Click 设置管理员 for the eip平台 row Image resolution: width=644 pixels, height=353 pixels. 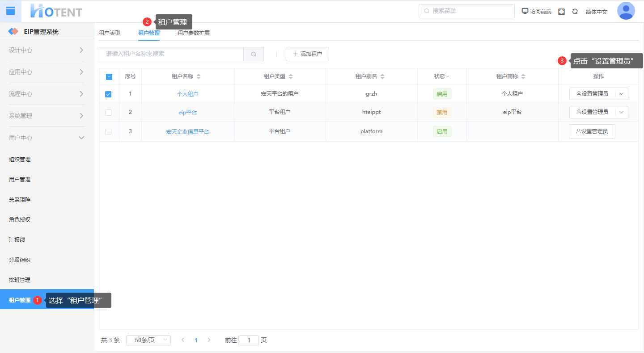point(593,112)
